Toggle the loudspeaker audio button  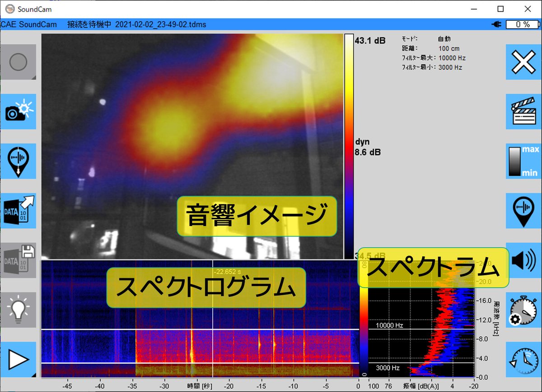click(524, 260)
